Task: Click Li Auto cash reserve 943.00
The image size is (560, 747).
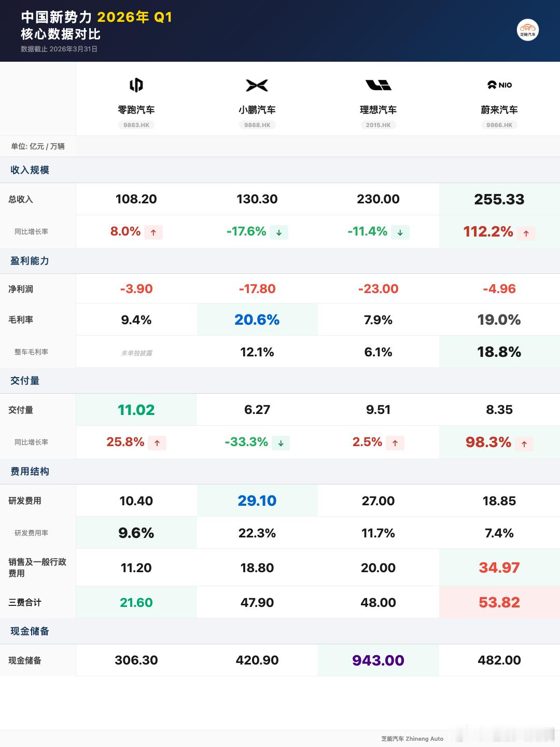Action: (x=378, y=660)
